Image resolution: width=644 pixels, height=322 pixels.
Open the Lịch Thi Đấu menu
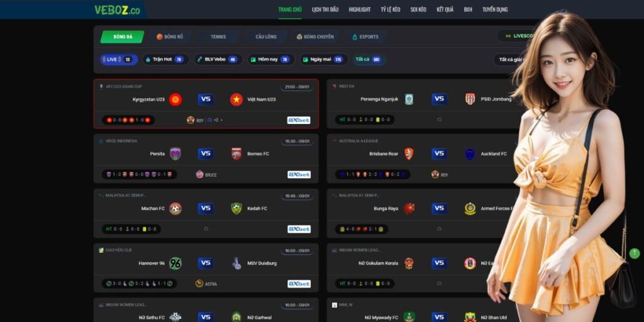pos(325,9)
